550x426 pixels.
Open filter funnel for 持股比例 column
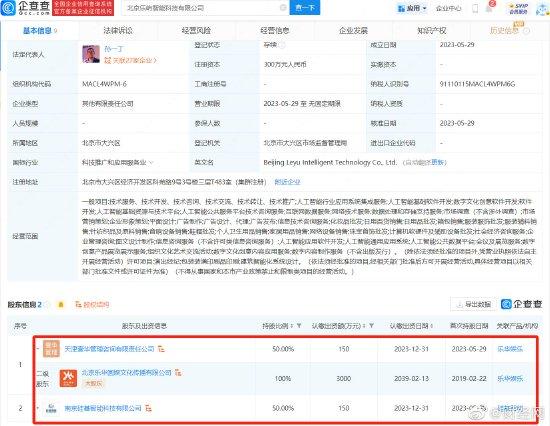[299, 326]
